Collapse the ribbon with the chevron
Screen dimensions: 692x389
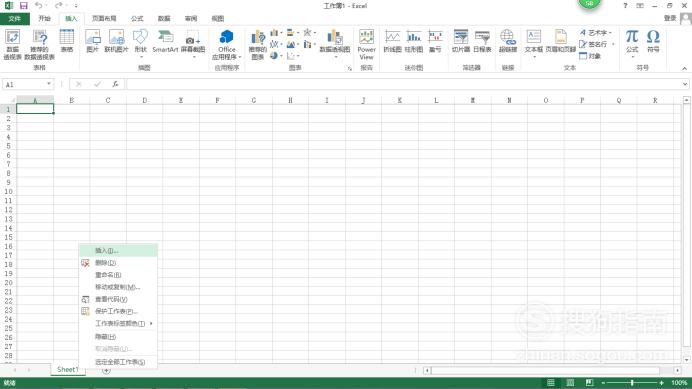pyautogui.click(x=684, y=68)
